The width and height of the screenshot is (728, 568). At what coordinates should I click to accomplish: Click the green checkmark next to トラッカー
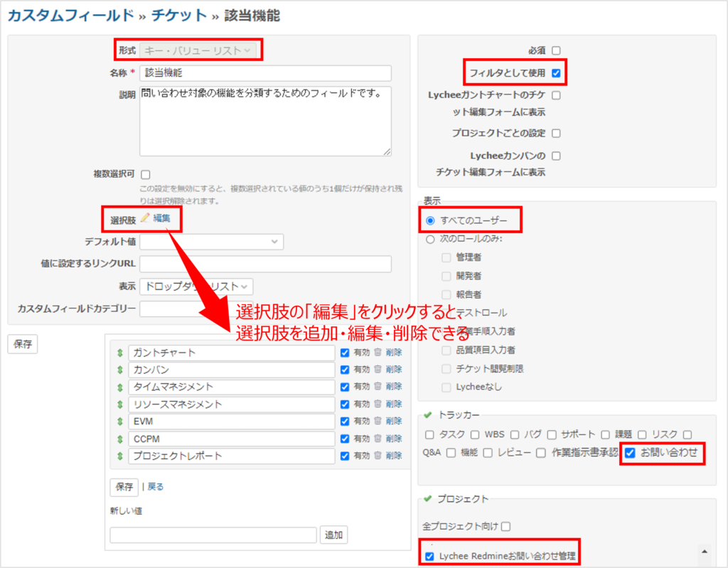click(427, 414)
